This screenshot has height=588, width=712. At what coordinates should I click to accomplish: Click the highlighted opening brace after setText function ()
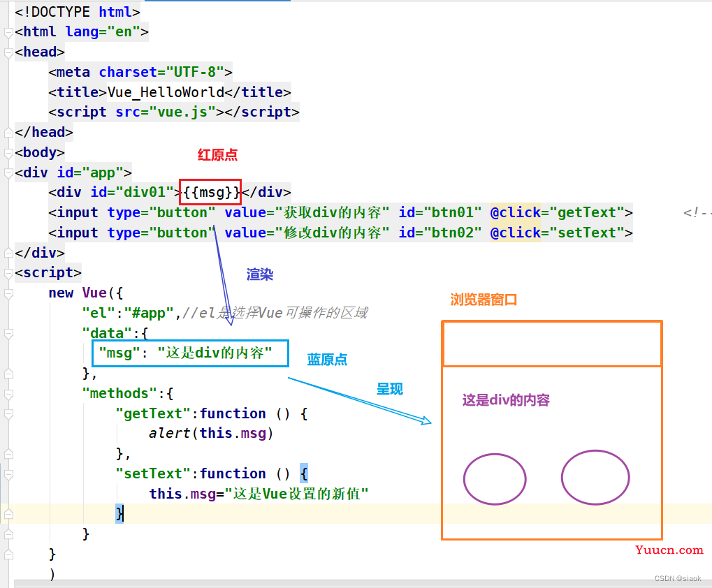pyautogui.click(x=304, y=473)
